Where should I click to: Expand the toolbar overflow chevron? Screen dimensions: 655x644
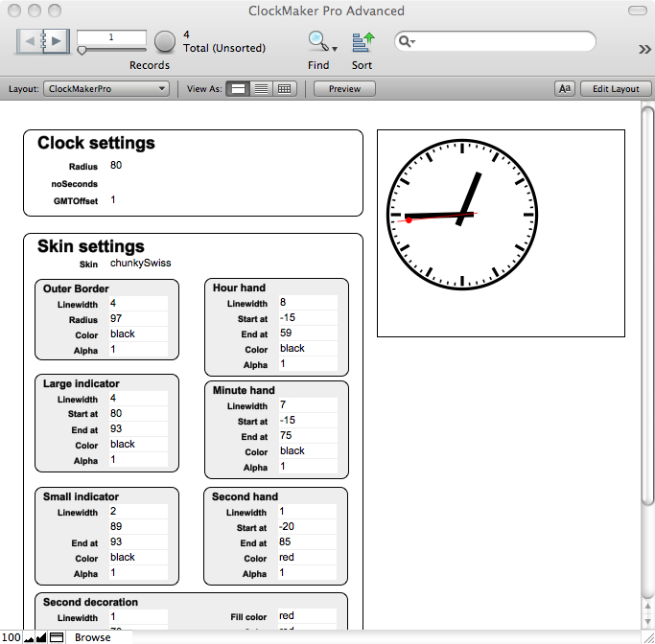pyautogui.click(x=644, y=50)
